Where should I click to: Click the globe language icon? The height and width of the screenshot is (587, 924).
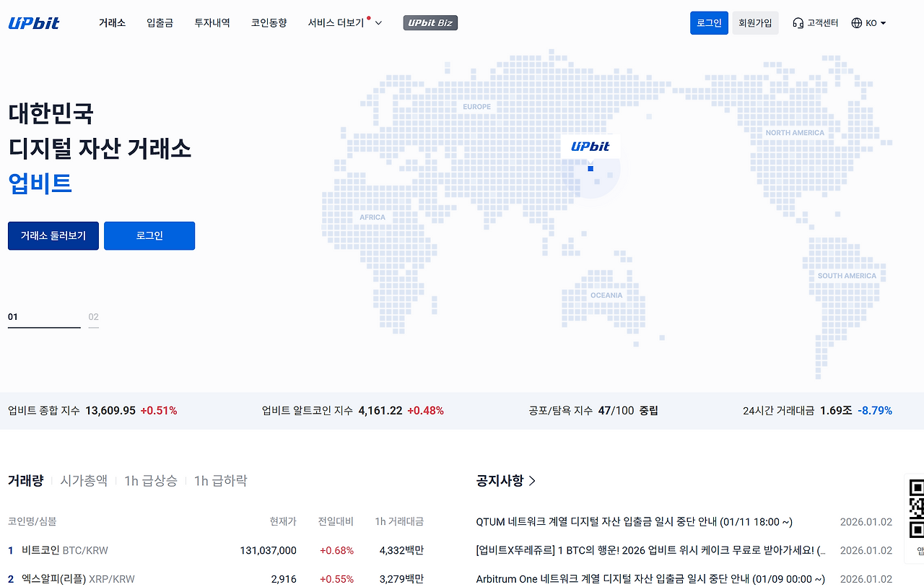pyautogui.click(x=857, y=23)
